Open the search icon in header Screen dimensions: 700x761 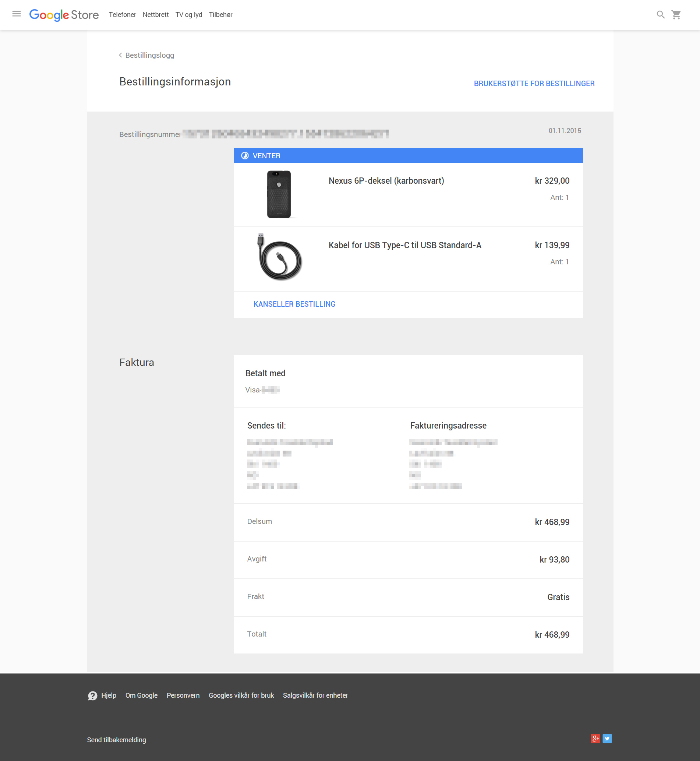pos(661,14)
